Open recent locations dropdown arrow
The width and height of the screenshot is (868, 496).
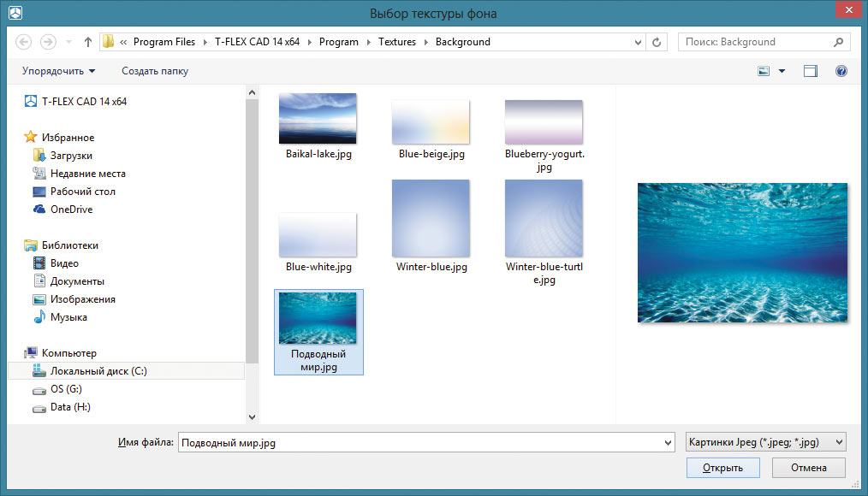coord(68,42)
